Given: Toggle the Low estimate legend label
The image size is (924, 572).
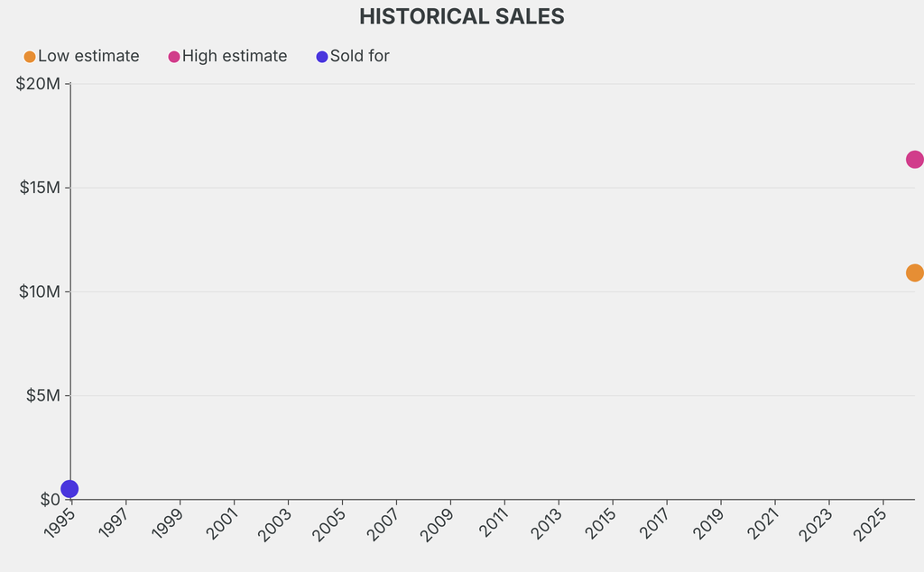Looking at the screenshot, I should [88, 56].
